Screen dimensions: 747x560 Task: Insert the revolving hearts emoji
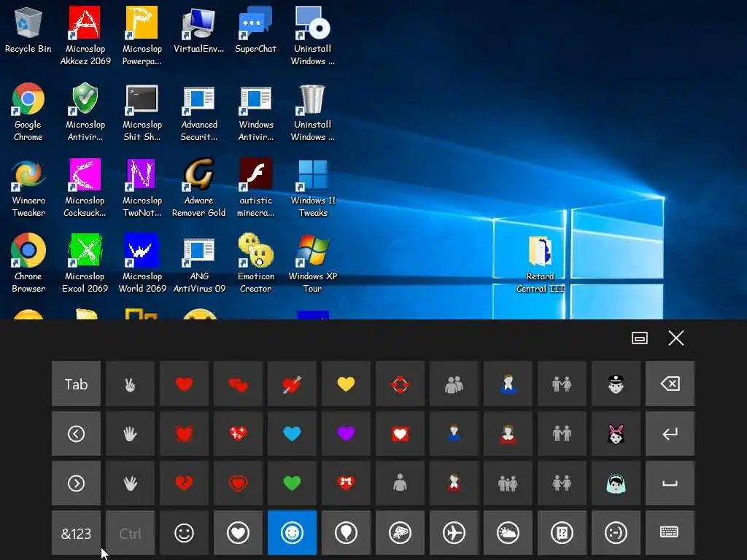coord(400,384)
